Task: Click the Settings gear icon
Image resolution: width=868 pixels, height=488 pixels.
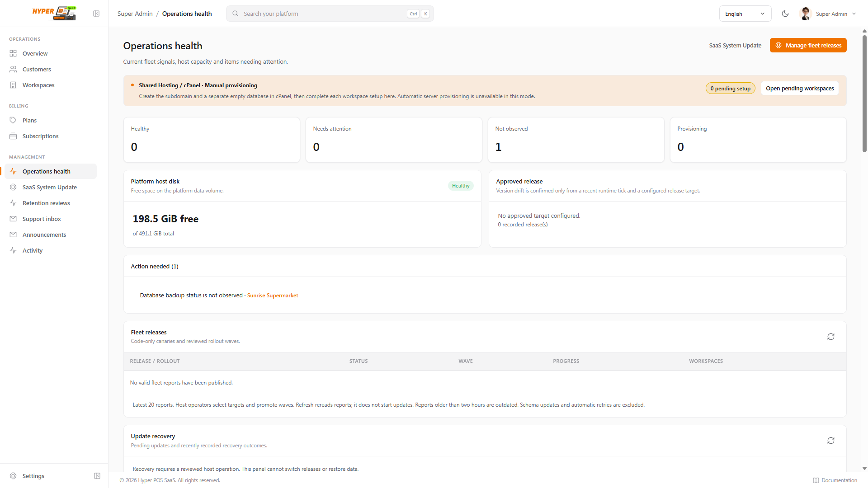Action: [13, 476]
